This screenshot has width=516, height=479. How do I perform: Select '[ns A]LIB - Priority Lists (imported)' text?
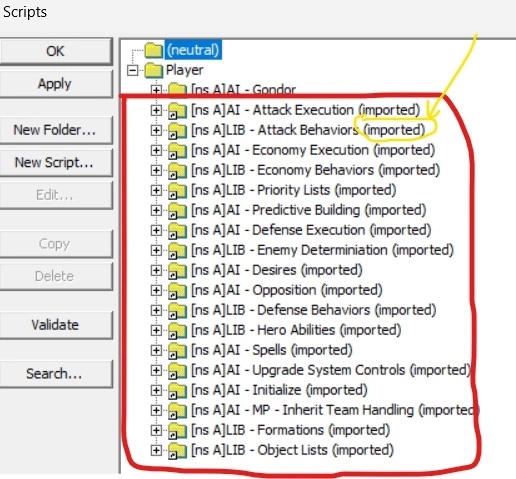coord(294,190)
